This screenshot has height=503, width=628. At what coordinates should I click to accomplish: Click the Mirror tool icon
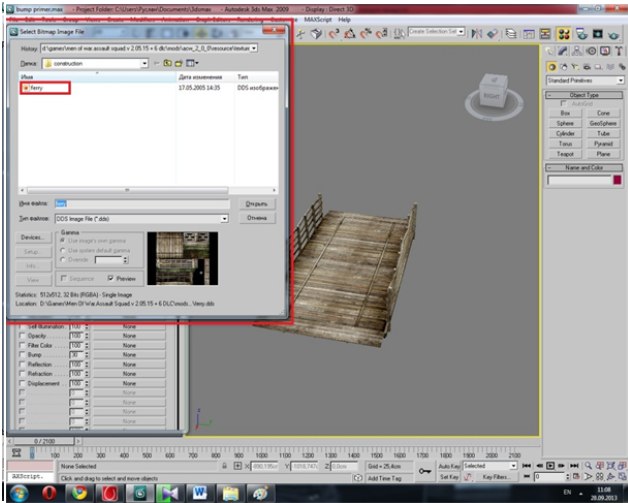(x=477, y=34)
